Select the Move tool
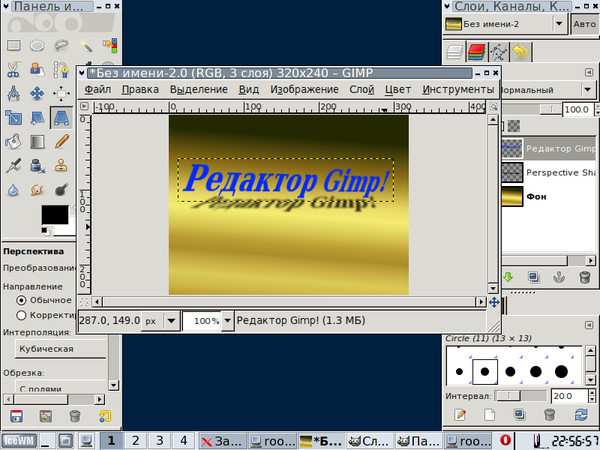 coord(38,93)
